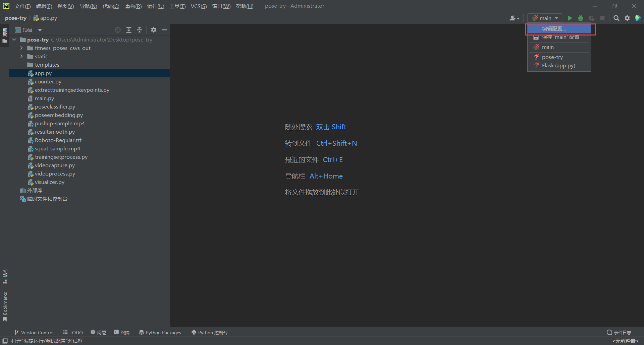Open the user account icon dropdown
644x345 pixels.
[514, 18]
